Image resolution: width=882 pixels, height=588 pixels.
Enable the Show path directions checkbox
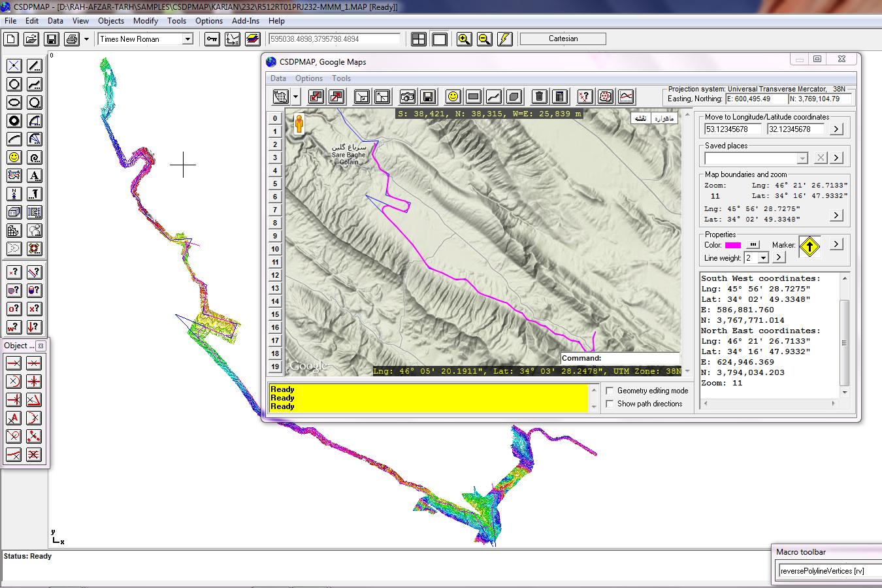610,404
